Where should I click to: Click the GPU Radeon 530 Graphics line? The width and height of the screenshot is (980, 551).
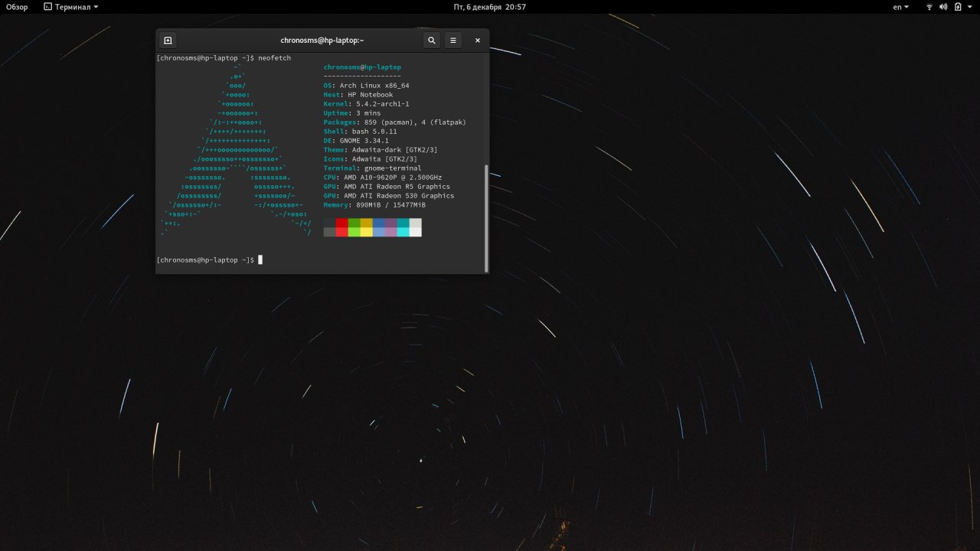click(x=389, y=196)
